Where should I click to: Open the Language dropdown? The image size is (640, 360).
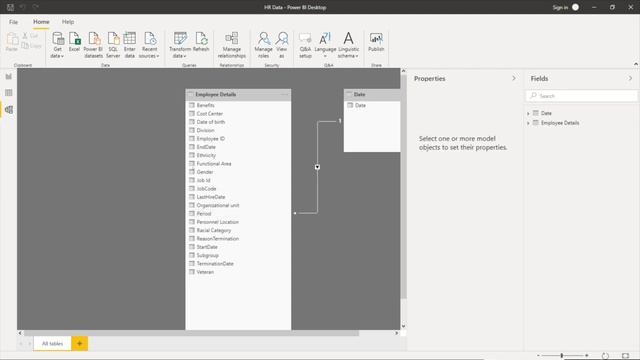pos(325,45)
